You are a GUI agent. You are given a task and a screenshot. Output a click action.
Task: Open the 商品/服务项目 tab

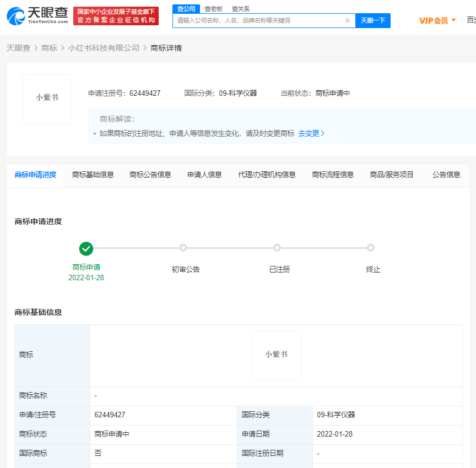click(x=392, y=173)
